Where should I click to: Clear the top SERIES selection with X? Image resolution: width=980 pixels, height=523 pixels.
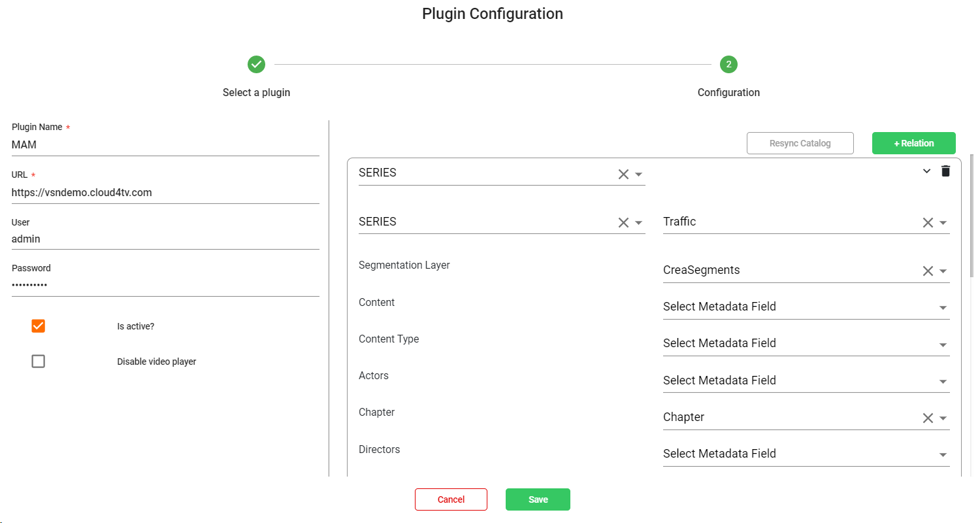point(623,175)
